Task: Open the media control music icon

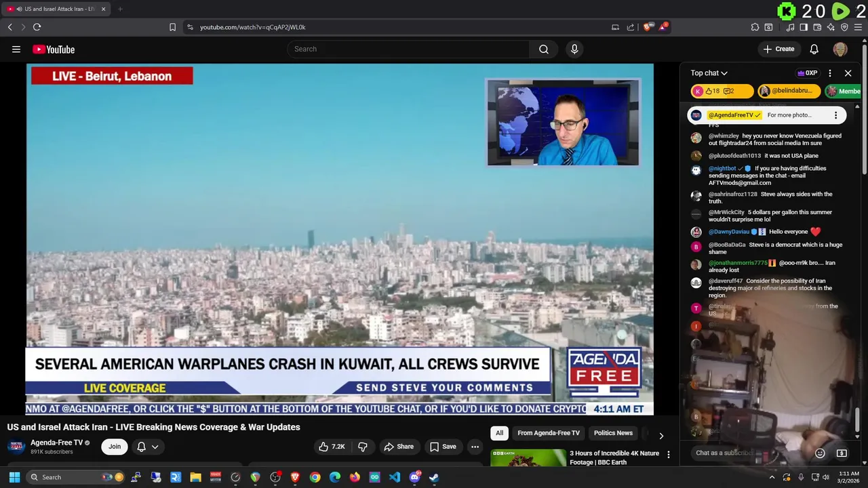Action: (790, 27)
